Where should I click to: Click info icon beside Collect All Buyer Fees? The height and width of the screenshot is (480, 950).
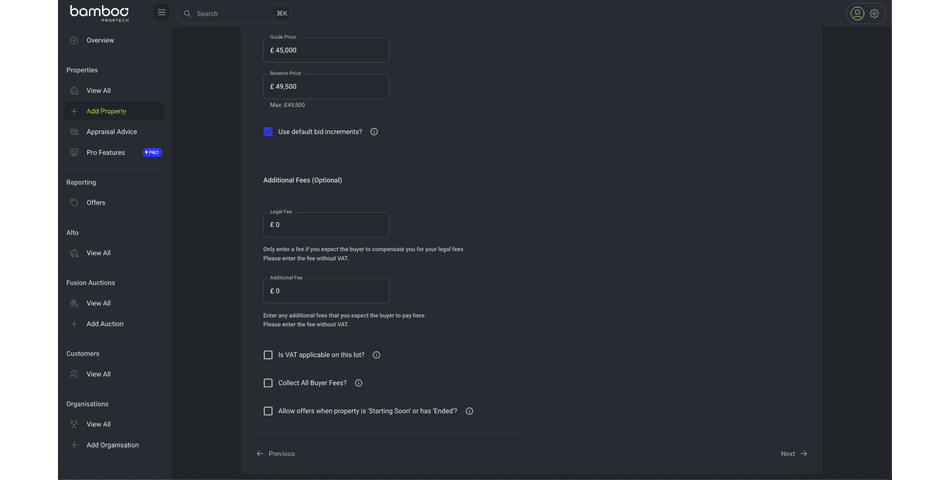pos(359,383)
